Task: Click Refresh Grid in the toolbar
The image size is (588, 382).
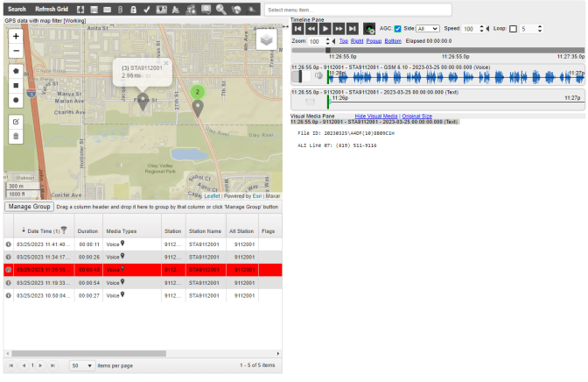Action: (52, 9)
